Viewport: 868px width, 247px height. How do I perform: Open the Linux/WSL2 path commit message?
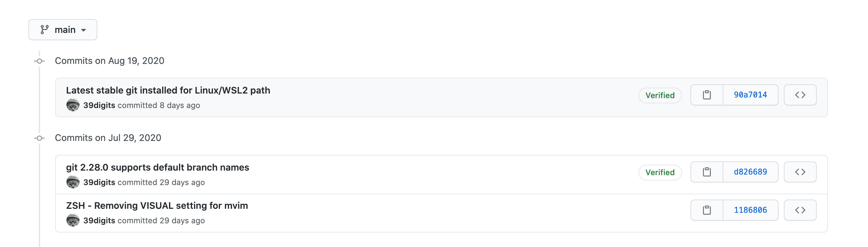tap(168, 90)
